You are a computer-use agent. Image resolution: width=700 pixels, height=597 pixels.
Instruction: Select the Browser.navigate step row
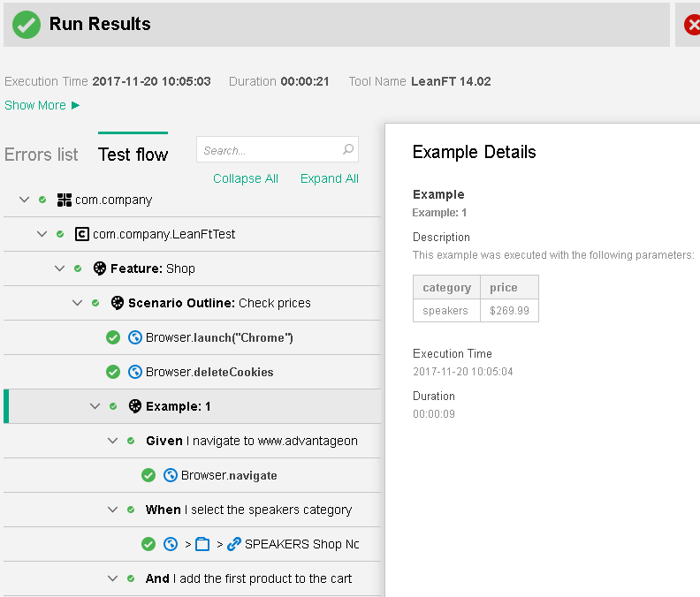pos(229,475)
